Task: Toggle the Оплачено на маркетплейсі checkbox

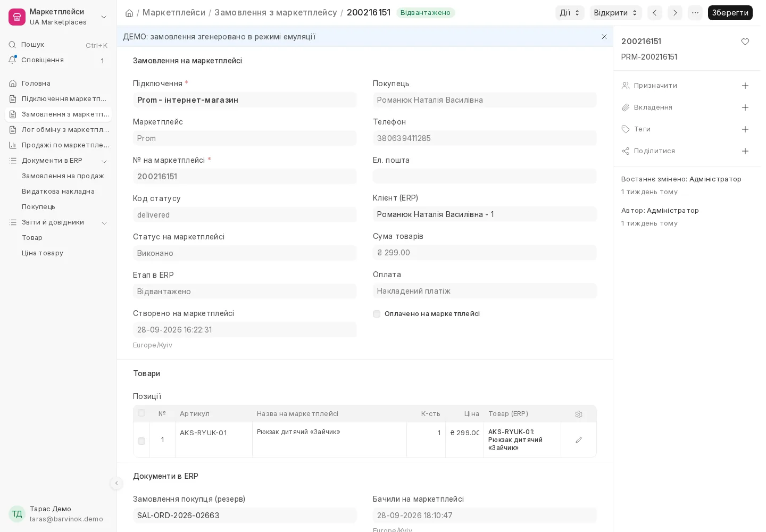Action: (377, 314)
